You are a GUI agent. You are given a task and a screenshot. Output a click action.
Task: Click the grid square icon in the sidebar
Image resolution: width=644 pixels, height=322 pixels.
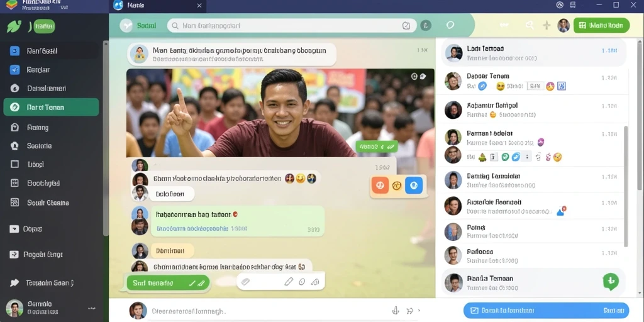pyautogui.click(x=14, y=183)
